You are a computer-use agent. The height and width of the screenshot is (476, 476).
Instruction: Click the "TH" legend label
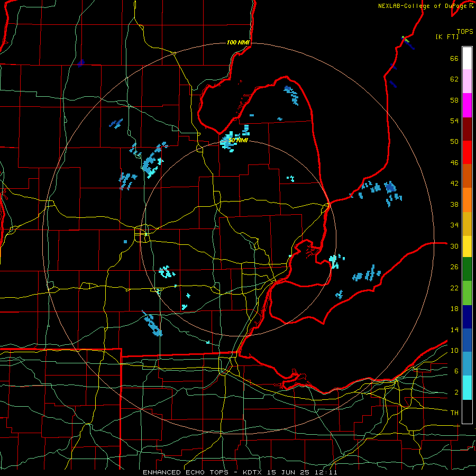tap(454, 413)
